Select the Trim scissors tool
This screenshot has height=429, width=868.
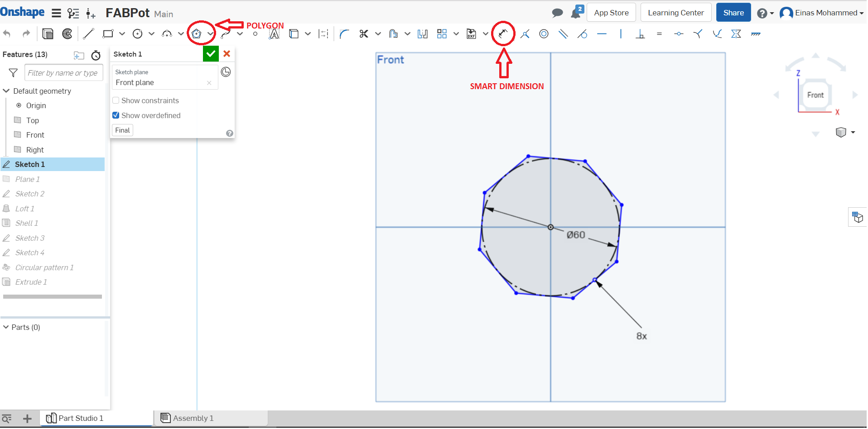coord(364,33)
